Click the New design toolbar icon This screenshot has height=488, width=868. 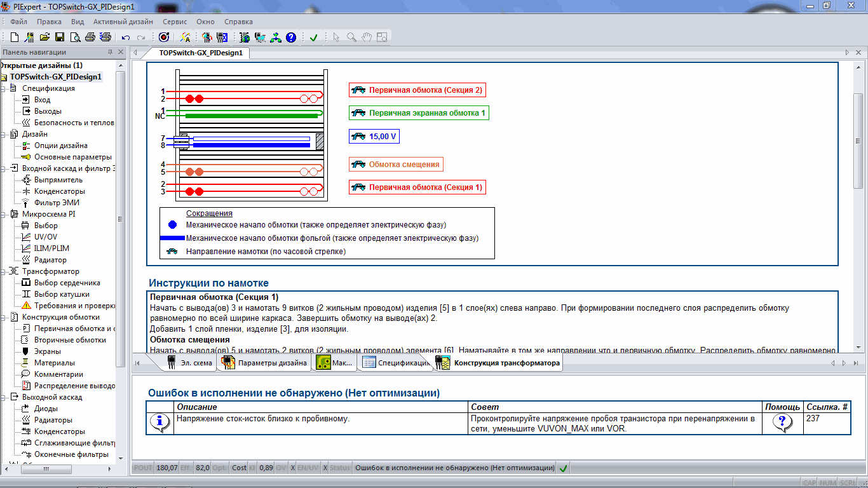(15, 37)
